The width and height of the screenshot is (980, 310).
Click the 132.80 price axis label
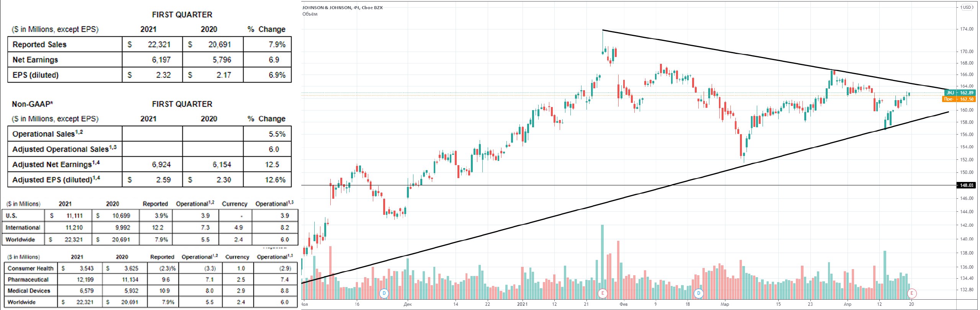coord(967,290)
